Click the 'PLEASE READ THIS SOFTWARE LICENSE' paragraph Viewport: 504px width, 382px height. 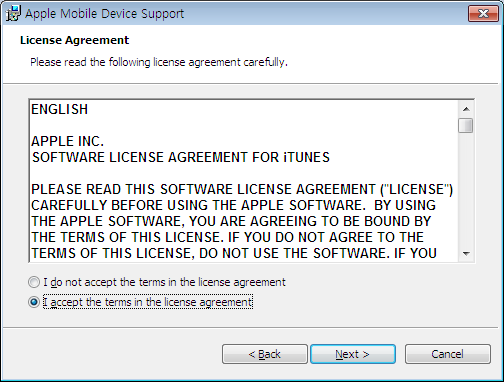(x=242, y=221)
